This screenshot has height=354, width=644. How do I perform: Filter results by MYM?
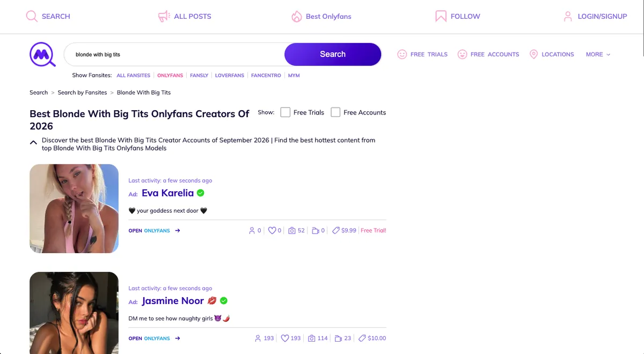pos(294,76)
